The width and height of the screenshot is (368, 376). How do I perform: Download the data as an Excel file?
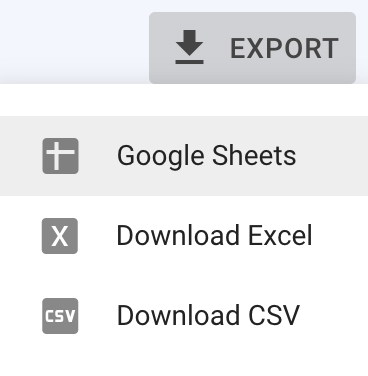184,236
